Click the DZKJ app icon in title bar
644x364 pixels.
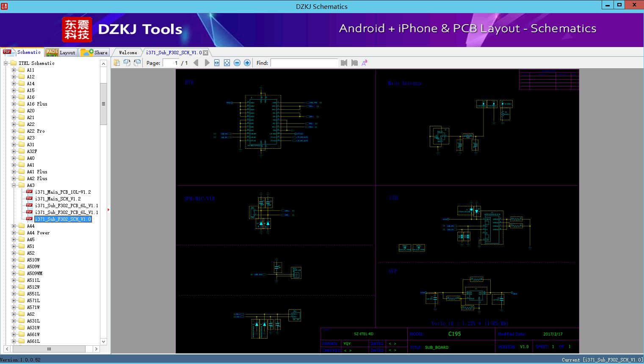[x=4, y=6]
